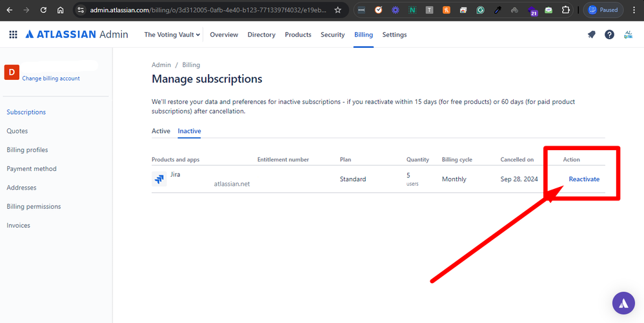The height and width of the screenshot is (323, 644).
Task: View site information icon in address bar
Action: pos(81,10)
